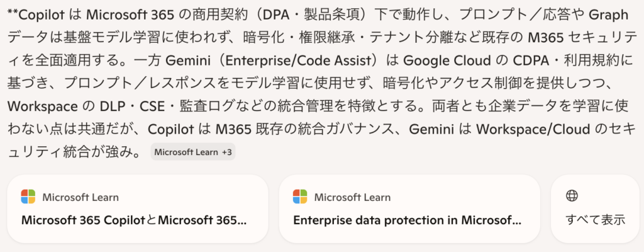Click the "Microsoft Learn" label on the second card
This screenshot has width=644, height=252.
[x=352, y=197]
